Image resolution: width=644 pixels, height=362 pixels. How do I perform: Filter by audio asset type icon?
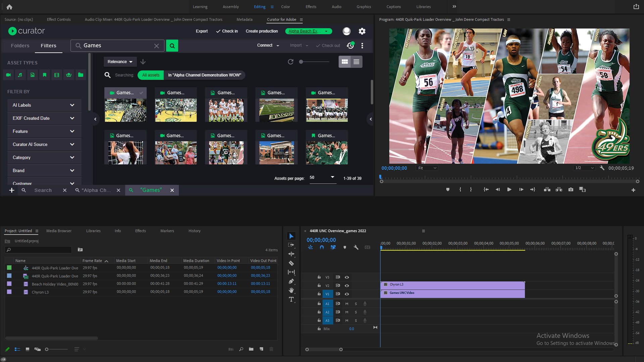[x=20, y=75]
